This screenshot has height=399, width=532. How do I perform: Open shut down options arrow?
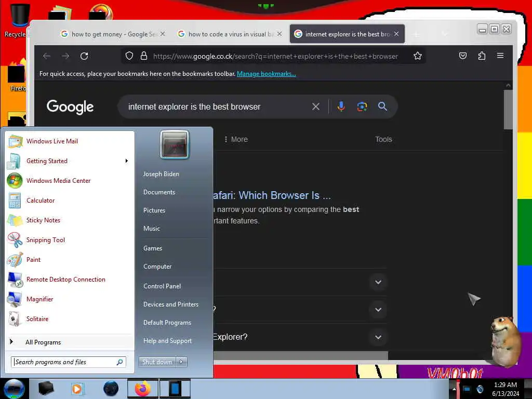(181, 362)
